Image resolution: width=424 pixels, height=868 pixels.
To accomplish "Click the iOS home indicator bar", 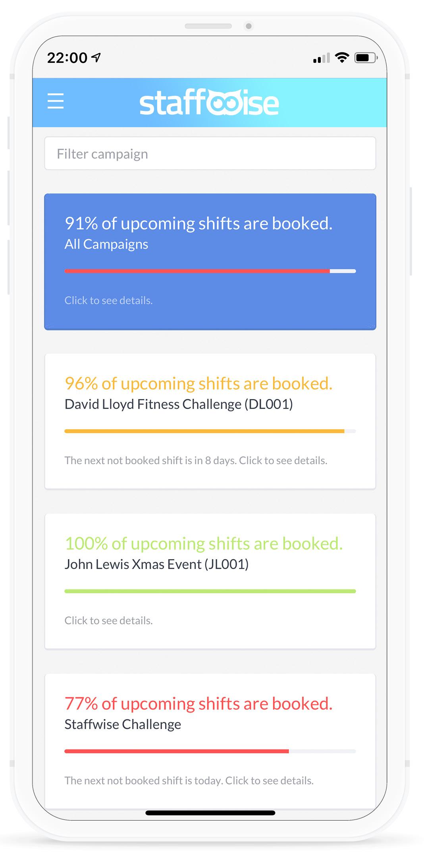I will (210, 813).
